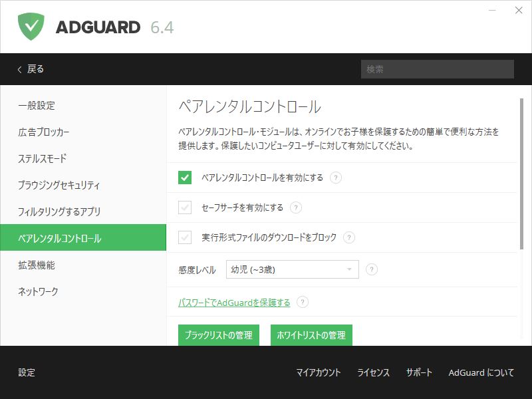532x399 pixels.
Task: Open the 感度レベル dropdown showing 幼児 (~3歳)
Action: point(292,269)
